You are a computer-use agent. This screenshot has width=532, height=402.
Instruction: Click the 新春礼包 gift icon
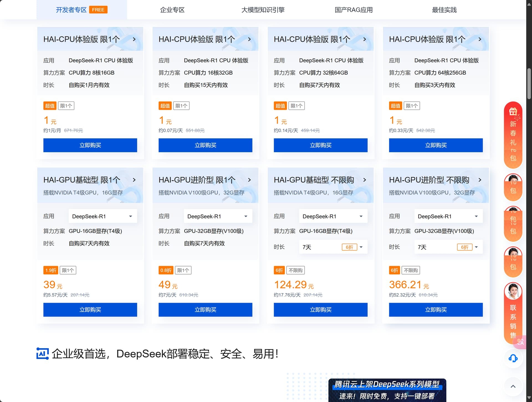tap(513, 111)
